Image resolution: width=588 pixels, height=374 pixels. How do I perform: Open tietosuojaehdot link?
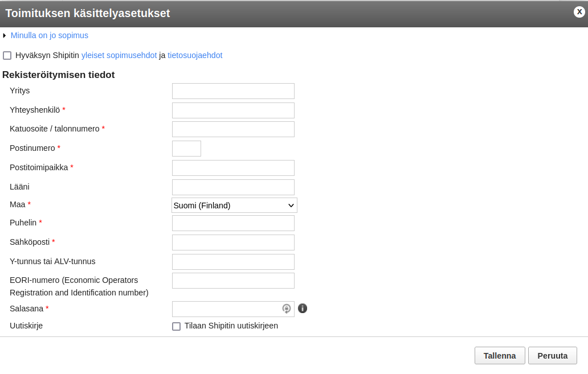pyautogui.click(x=195, y=55)
